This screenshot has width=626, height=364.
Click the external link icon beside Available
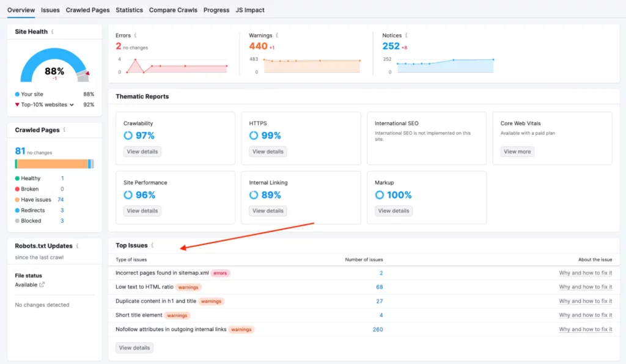coord(42,285)
